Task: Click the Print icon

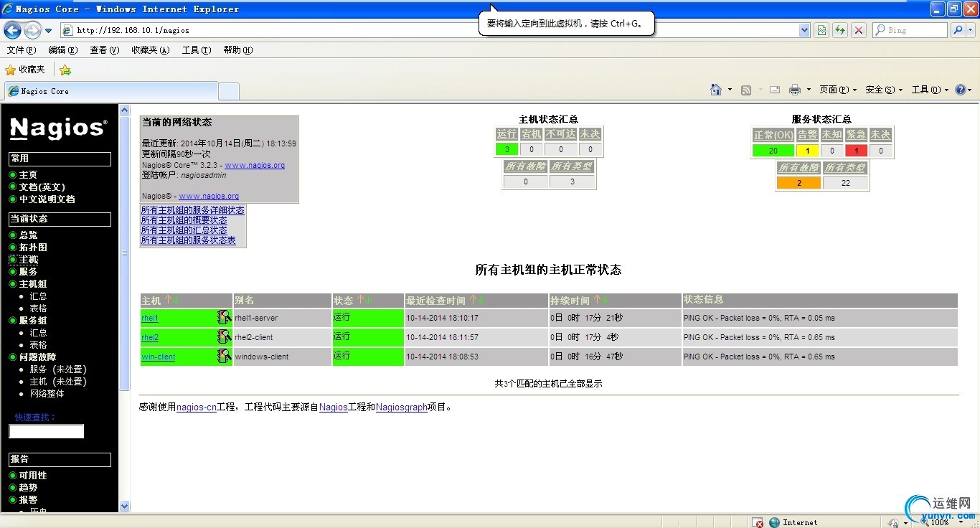Action: click(x=795, y=90)
